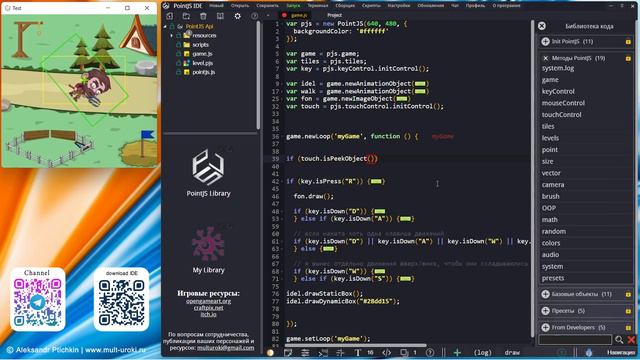
Task: Open the opengameart.org link
Action: (x=208, y=301)
